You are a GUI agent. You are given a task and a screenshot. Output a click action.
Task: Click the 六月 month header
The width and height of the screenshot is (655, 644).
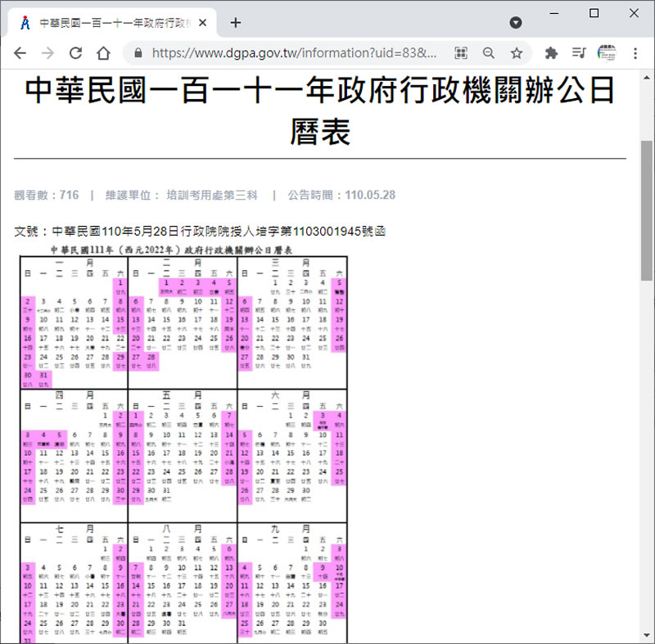[291, 395]
